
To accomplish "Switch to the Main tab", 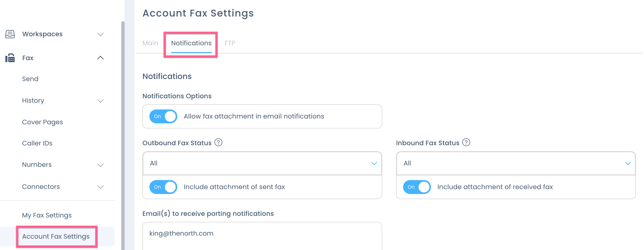I will coord(150,43).
